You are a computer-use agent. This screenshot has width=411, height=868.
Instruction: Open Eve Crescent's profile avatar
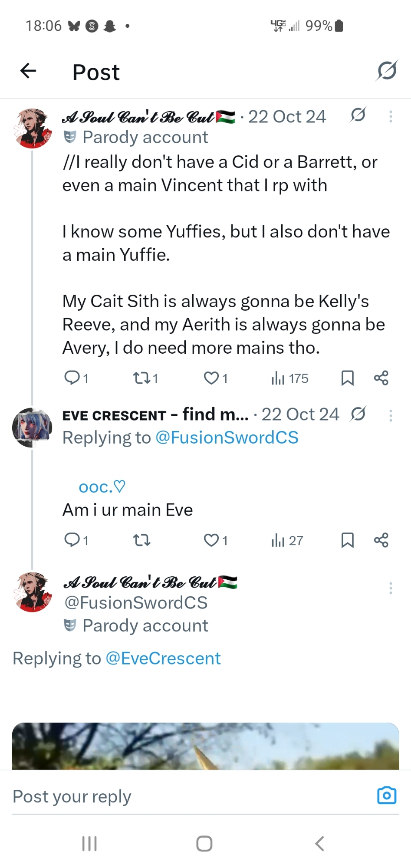click(x=32, y=427)
